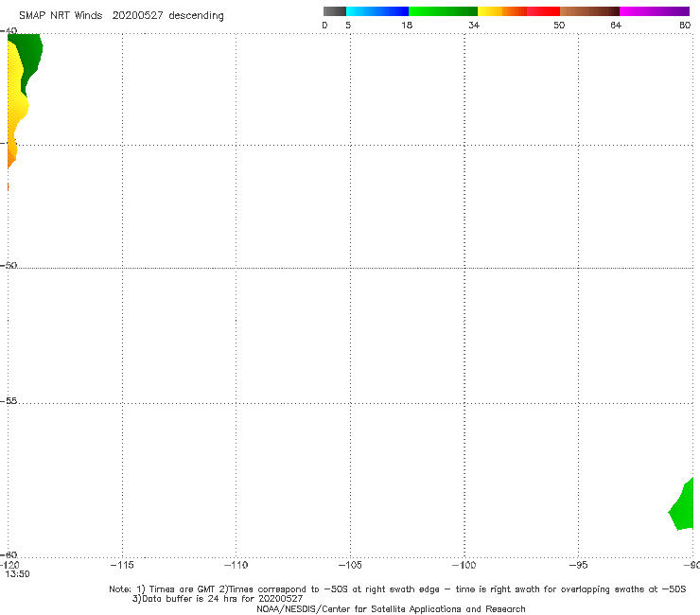This screenshot has width=700, height=615.
Task: Select the gray 0-5 segment of color bar
Action: coord(335,11)
